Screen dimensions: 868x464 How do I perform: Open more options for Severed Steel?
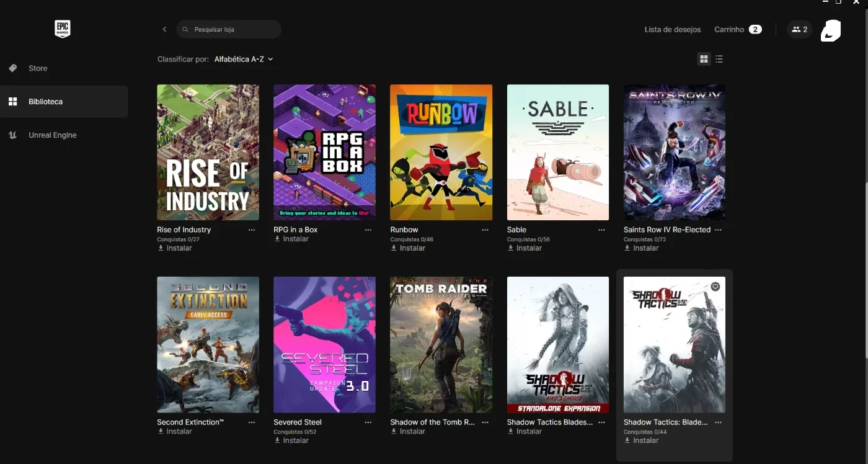pos(368,422)
